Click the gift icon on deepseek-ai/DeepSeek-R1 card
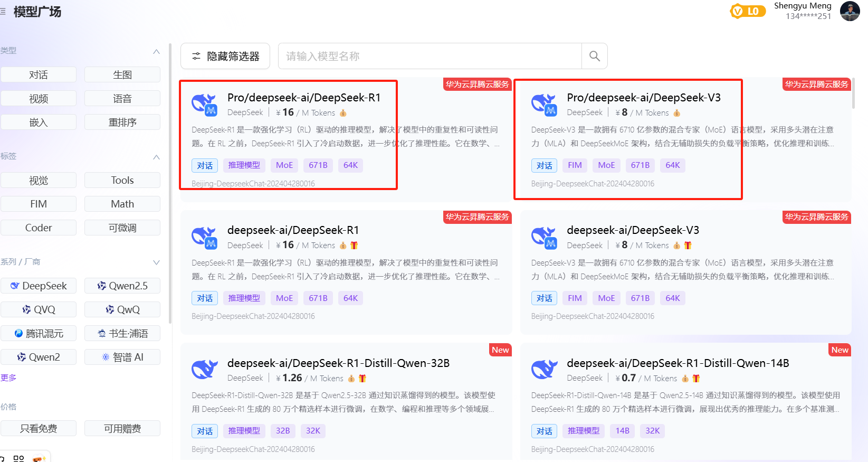 (354, 246)
